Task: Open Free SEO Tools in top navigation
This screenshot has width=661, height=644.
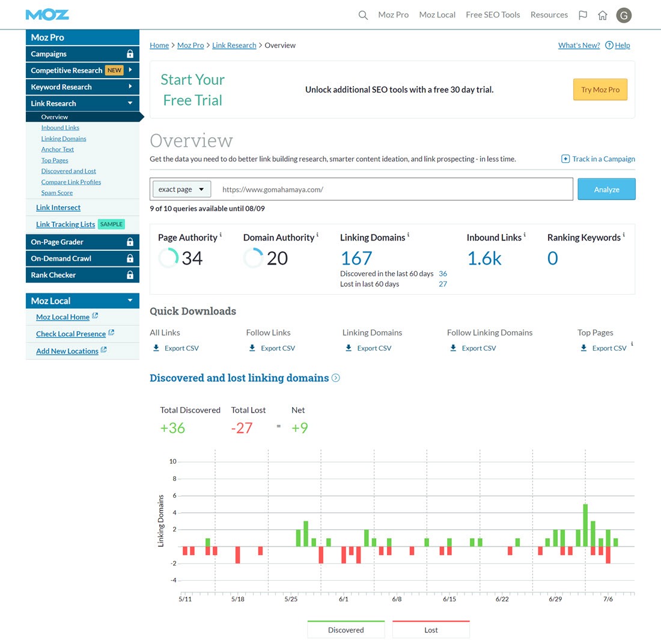Action: click(493, 15)
